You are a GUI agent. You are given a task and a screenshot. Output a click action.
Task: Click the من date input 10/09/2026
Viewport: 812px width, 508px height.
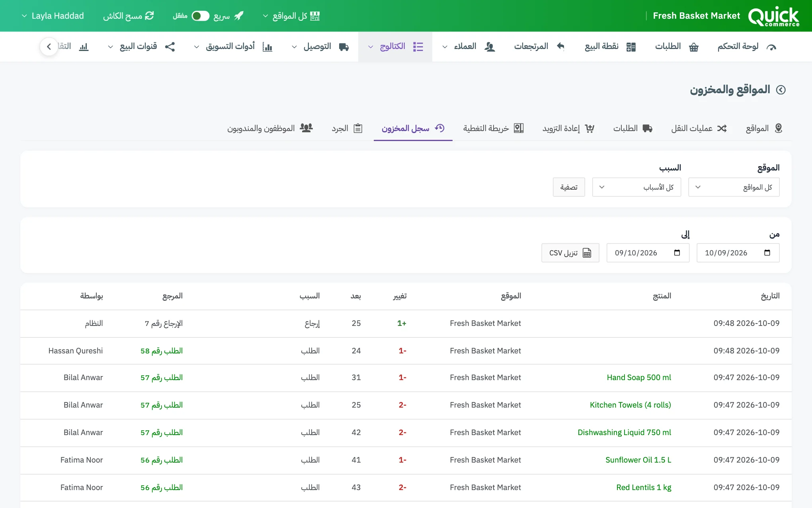[738, 253]
